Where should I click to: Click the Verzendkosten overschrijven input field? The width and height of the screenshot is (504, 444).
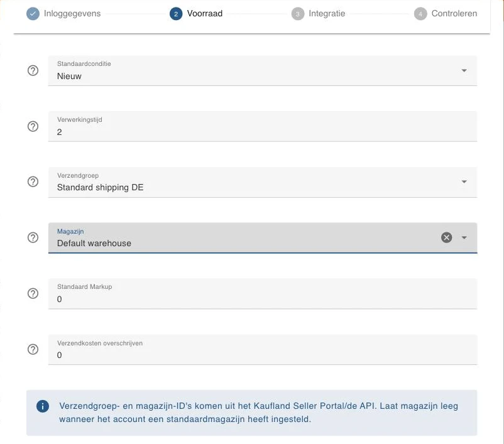point(263,349)
